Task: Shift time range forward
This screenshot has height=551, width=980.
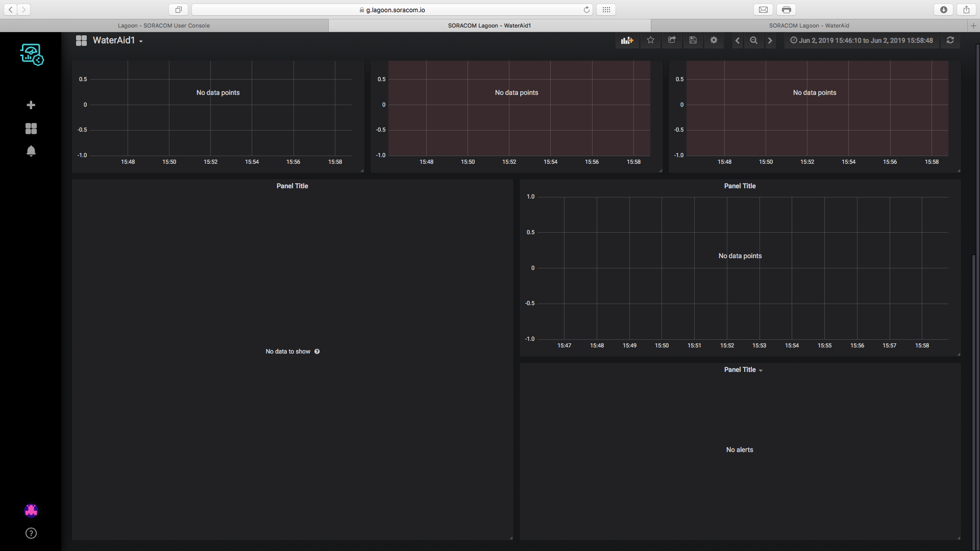Action: point(770,40)
